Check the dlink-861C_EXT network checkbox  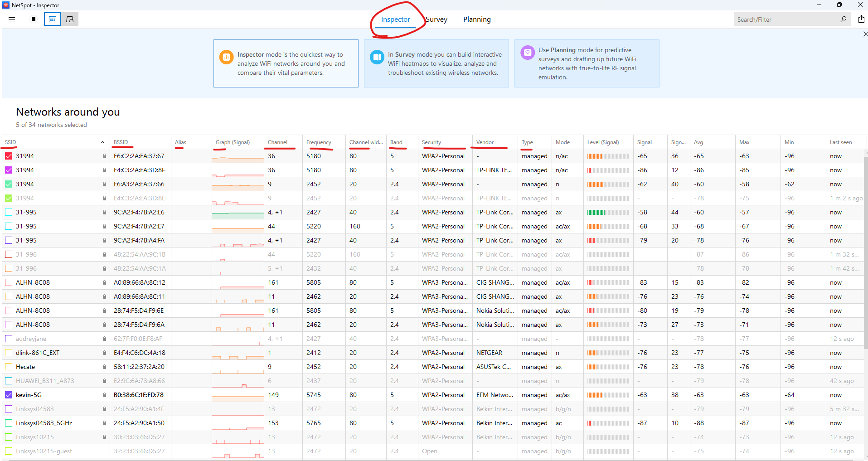point(9,353)
